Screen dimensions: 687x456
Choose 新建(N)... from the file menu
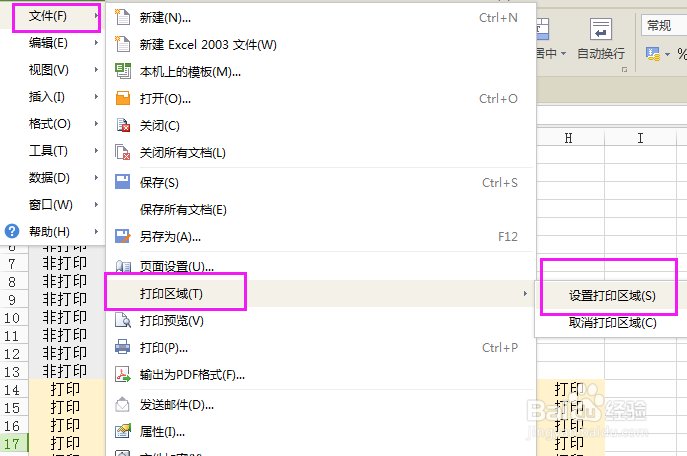tap(321, 18)
